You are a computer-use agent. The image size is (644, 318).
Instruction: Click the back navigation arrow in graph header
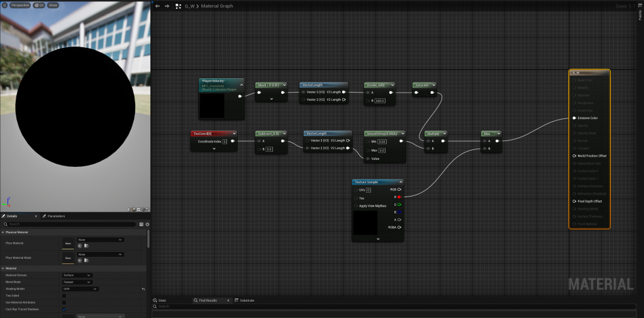[157, 6]
